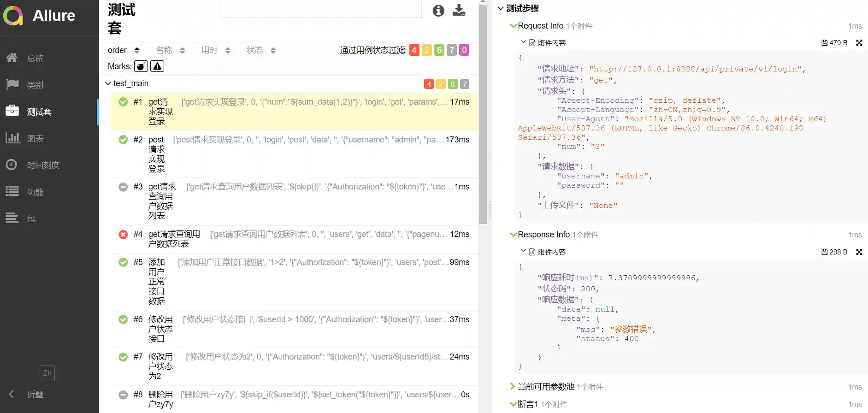Expand Response Info attachment to fullscreen

pyautogui.click(x=859, y=252)
